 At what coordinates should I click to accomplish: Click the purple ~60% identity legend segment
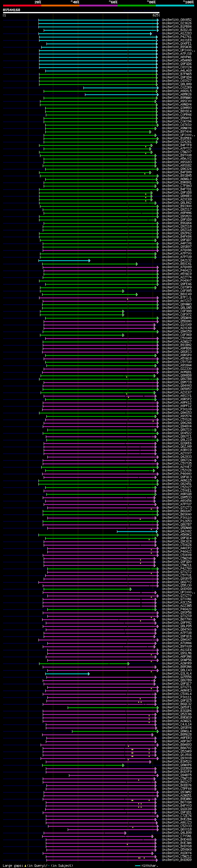tap(98, 6)
